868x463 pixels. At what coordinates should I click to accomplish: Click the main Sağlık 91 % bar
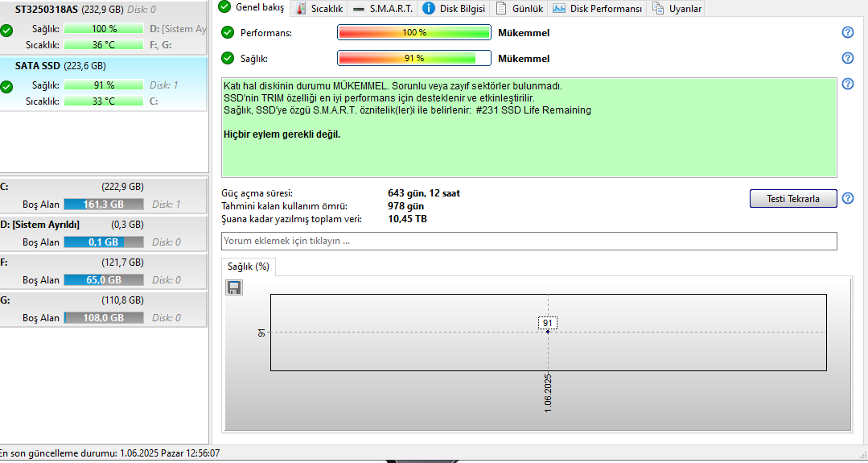click(414, 58)
